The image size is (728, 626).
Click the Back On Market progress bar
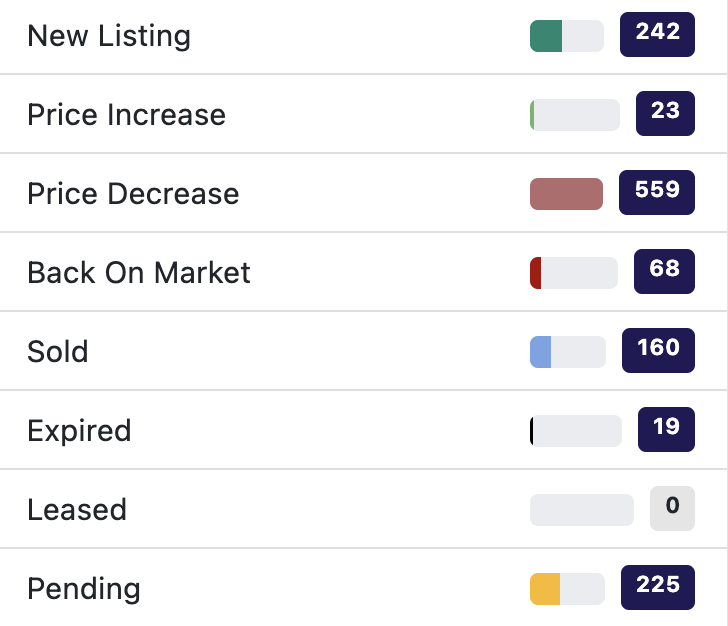pyautogui.click(x=574, y=273)
